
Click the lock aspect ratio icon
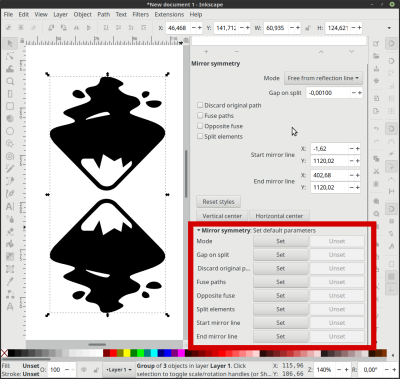pos(308,28)
